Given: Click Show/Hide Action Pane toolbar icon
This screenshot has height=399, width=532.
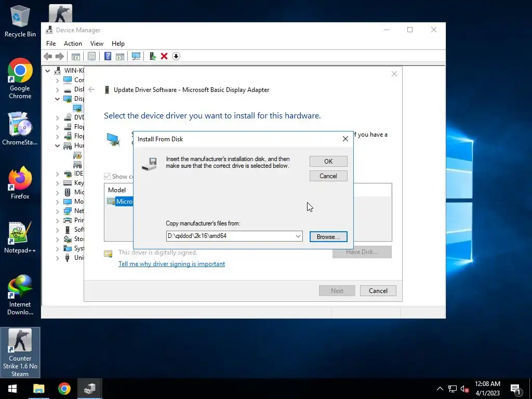Looking at the screenshot, I should (x=120, y=56).
